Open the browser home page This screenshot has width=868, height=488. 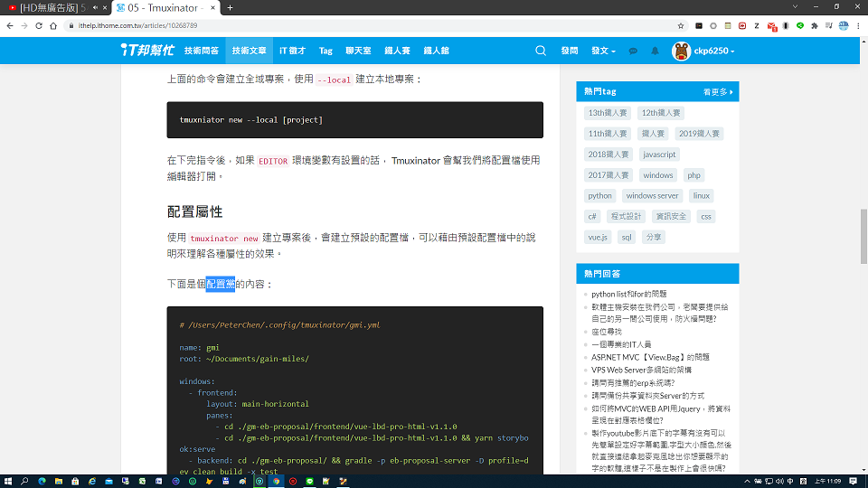click(53, 25)
